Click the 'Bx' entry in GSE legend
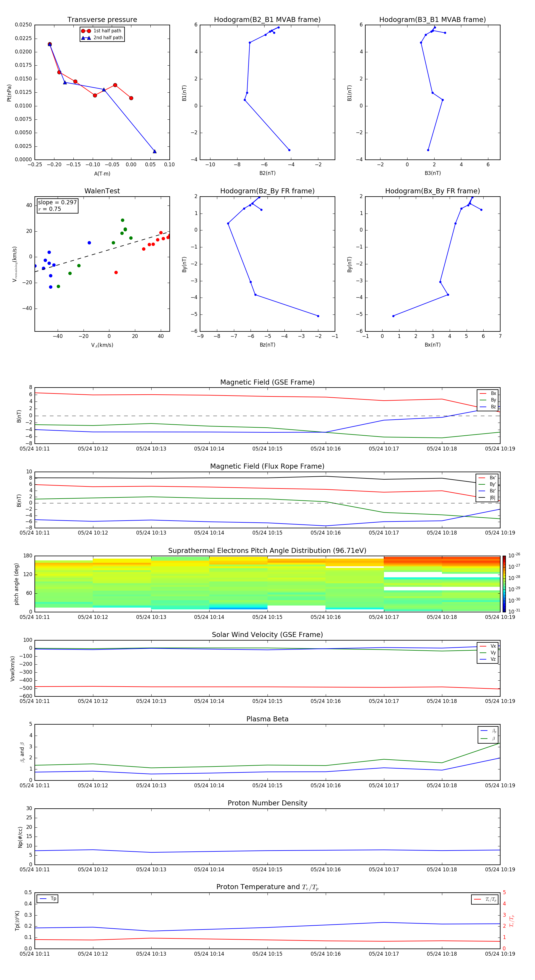535x980 pixels. [488, 393]
